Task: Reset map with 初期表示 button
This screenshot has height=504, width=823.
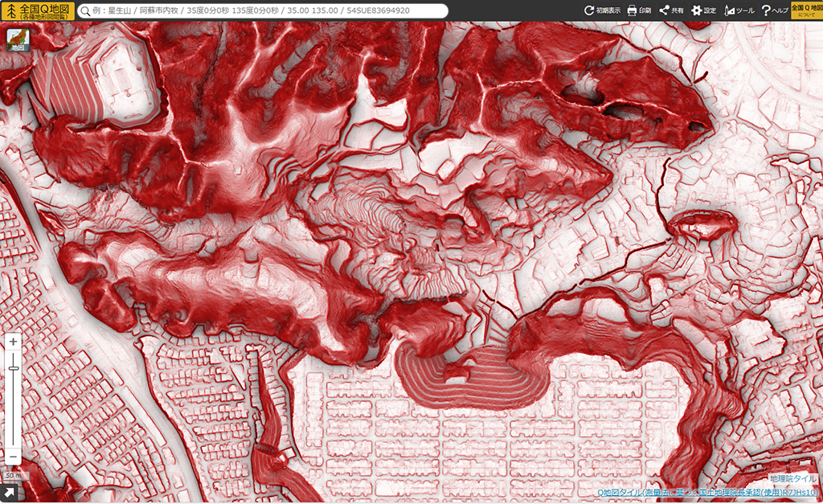Action: click(602, 10)
